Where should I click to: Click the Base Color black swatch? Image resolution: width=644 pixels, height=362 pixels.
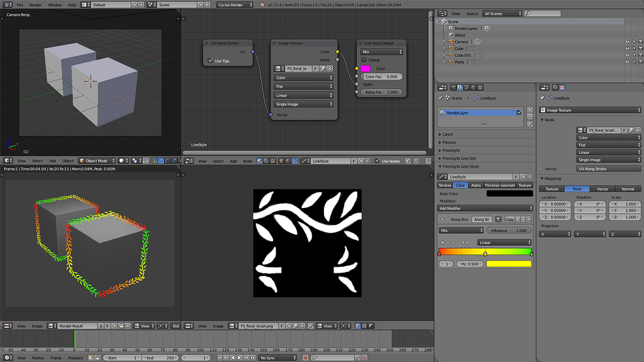point(509,193)
